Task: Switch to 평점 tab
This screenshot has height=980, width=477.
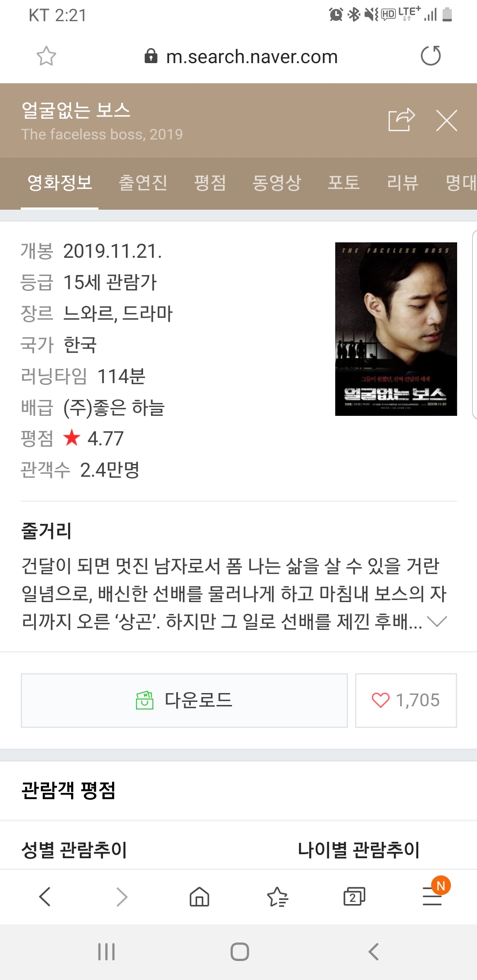Action: (x=210, y=183)
